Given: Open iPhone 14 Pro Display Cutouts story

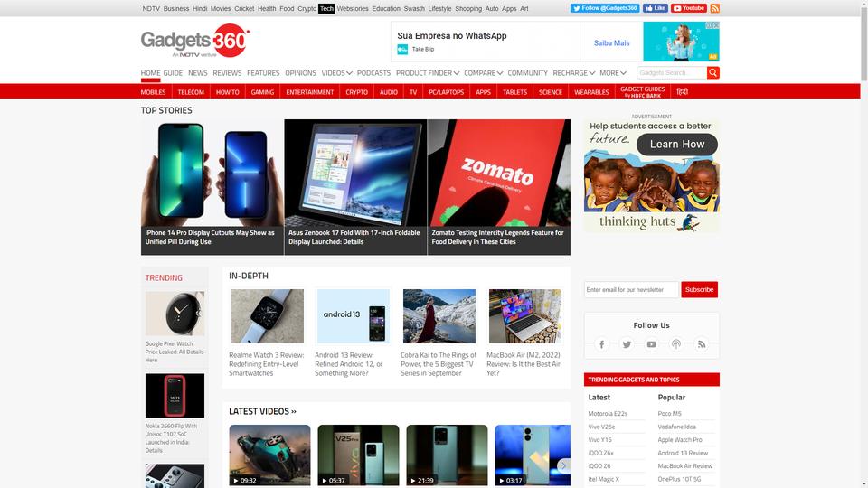Looking at the screenshot, I should point(212,187).
